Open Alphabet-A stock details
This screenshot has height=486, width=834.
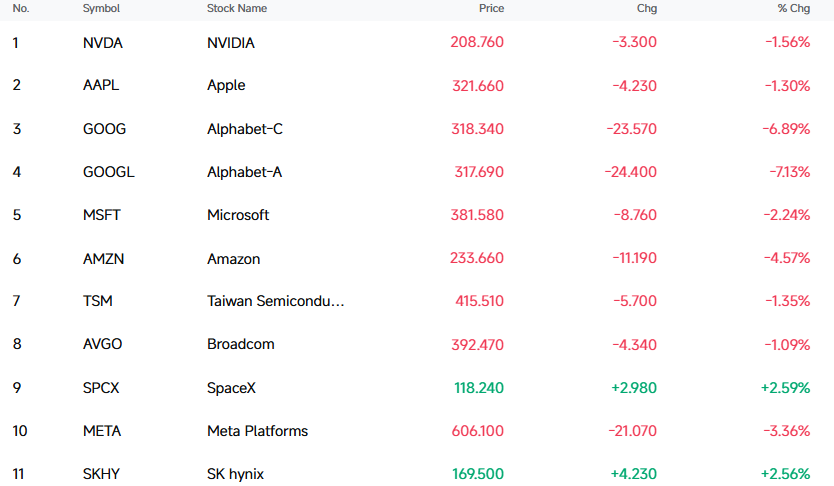244,172
